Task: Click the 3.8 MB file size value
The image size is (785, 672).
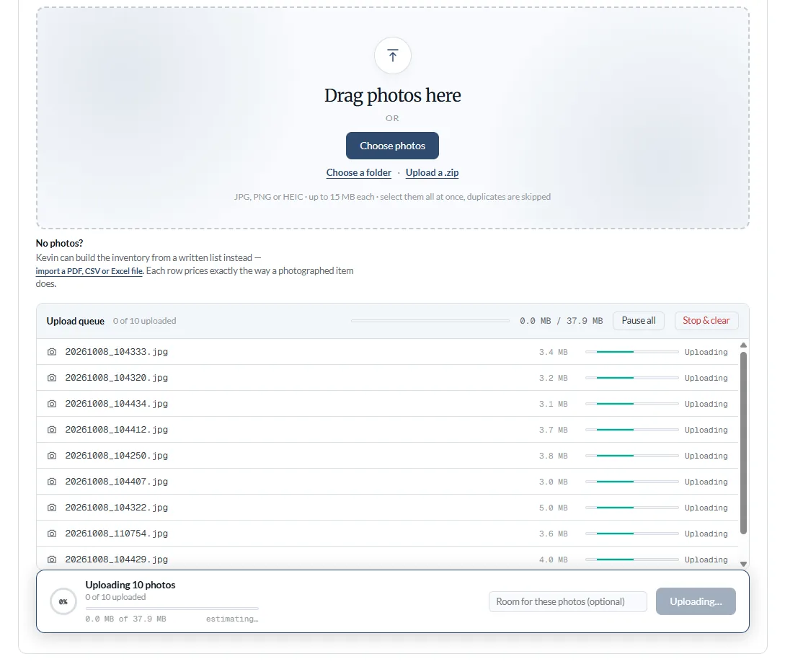Action: click(553, 456)
